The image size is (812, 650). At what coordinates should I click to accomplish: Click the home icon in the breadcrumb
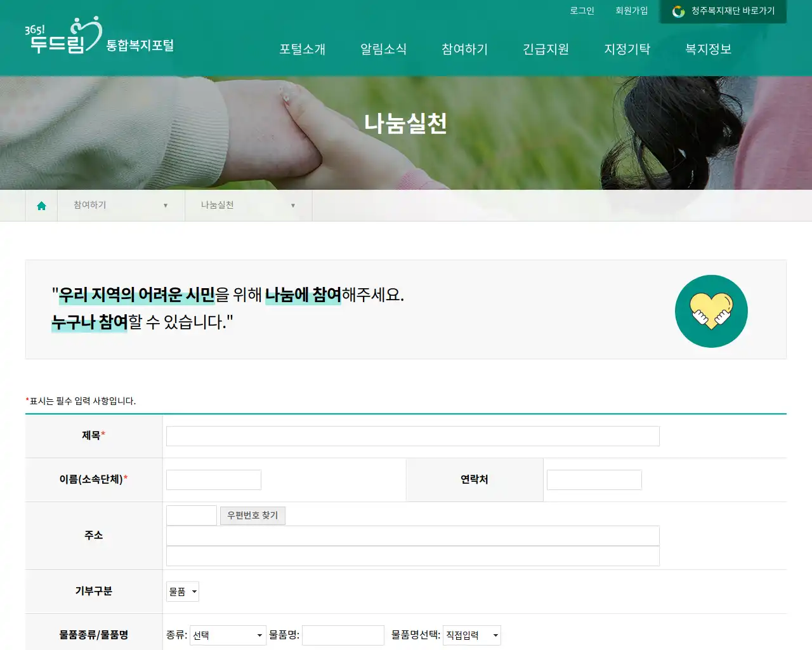pyautogui.click(x=41, y=205)
